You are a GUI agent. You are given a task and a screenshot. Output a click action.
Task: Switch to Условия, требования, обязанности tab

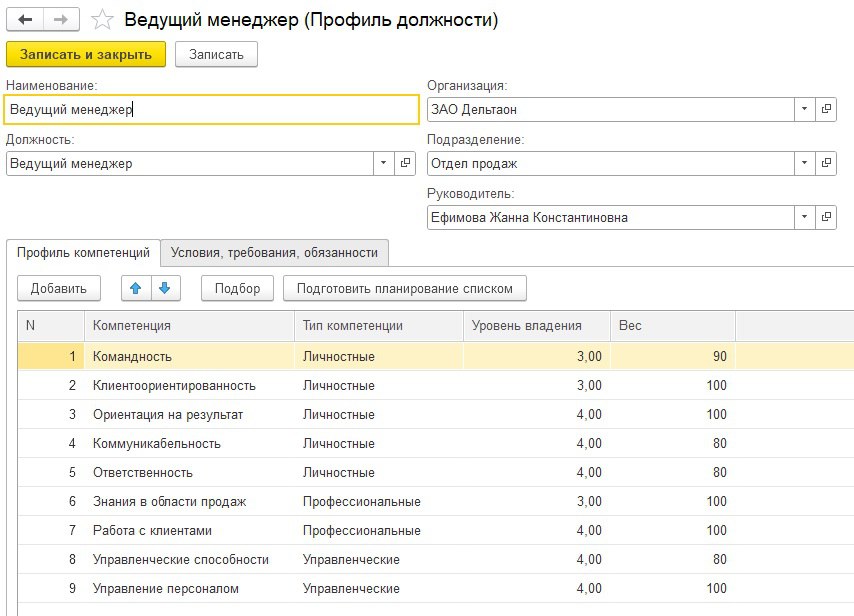(x=274, y=253)
